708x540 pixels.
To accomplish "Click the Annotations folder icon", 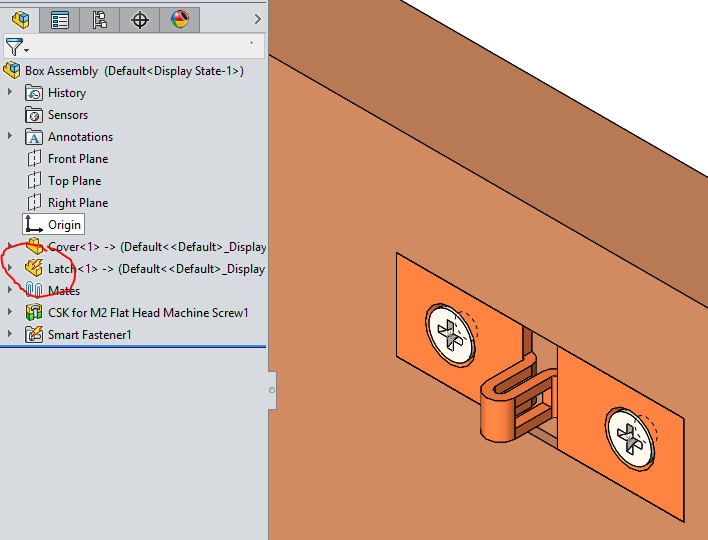I will [34, 137].
